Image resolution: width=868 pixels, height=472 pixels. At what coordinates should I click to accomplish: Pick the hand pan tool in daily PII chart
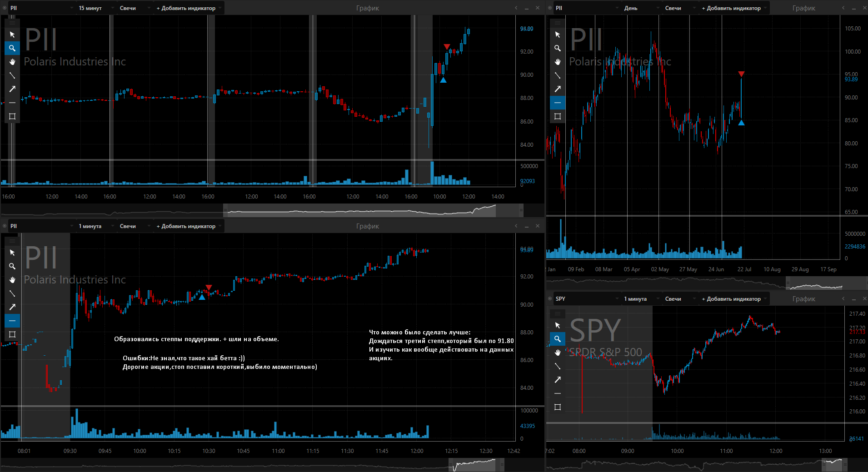coord(558,62)
